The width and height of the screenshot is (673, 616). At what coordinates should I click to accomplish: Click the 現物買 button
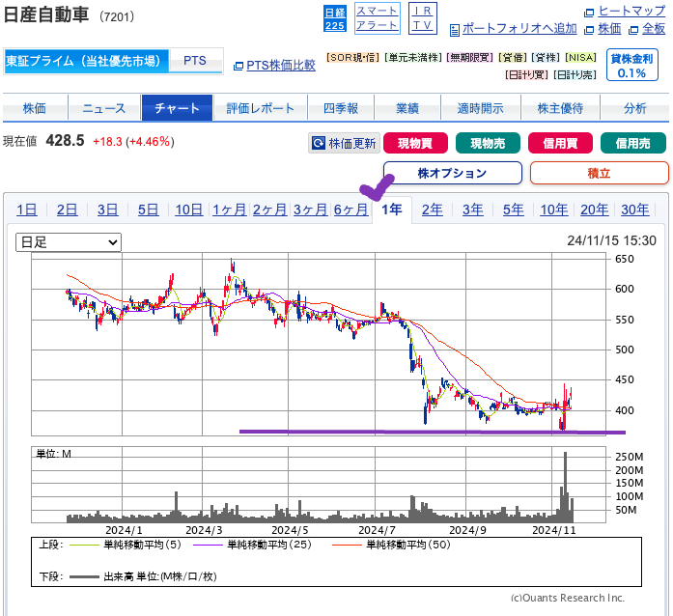pyautogui.click(x=415, y=143)
